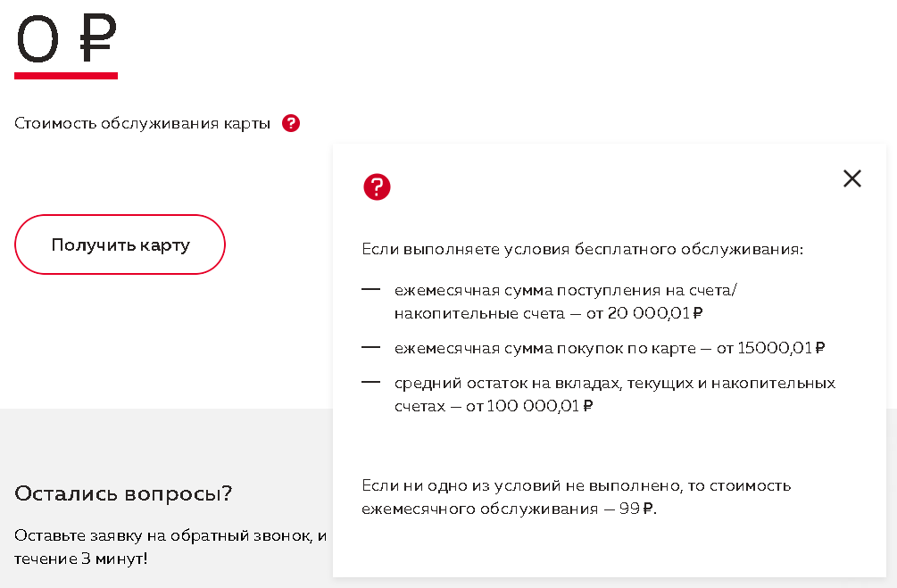Click the question mark help icon next to card cost
897x588 pixels.
pyautogui.click(x=291, y=123)
